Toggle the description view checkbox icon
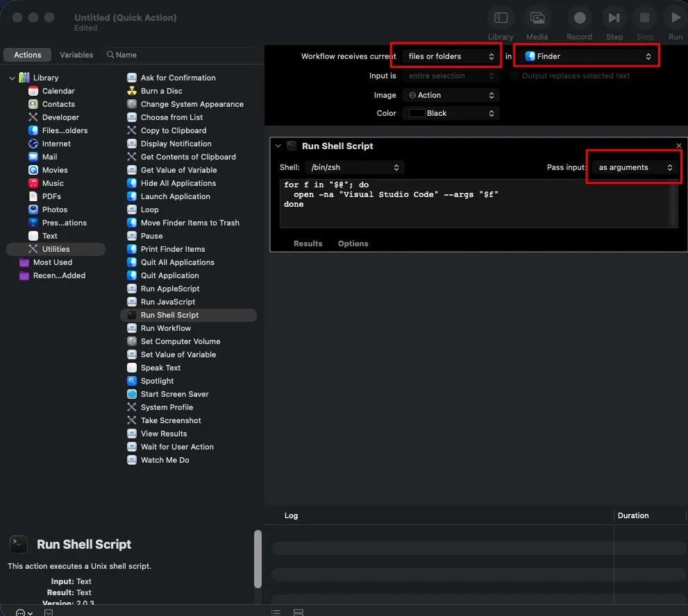Screen dimensions: 688x616 pyautogui.click(x=49, y=612)
